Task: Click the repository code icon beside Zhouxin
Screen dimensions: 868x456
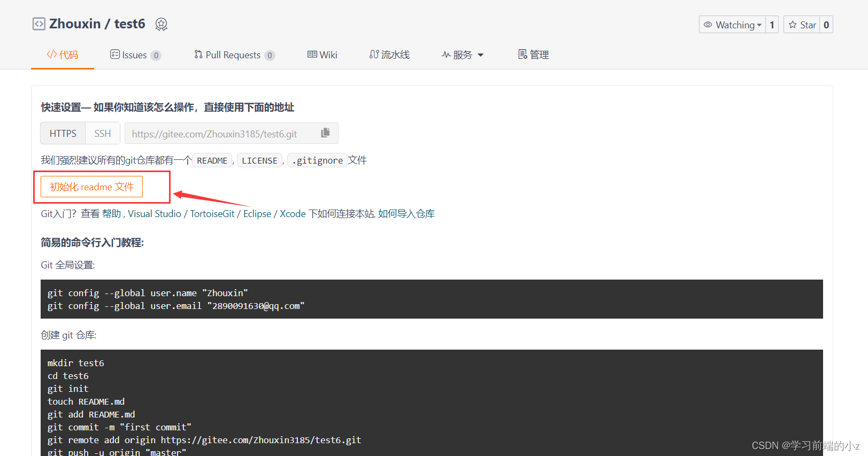Action: click(39, 24)
